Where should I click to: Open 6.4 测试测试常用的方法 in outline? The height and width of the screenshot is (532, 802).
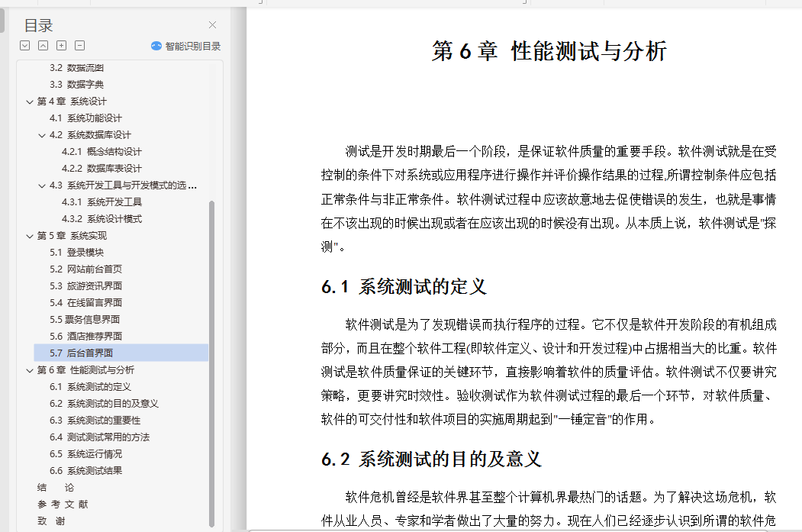pyautogui.click(x=99, y=437)
